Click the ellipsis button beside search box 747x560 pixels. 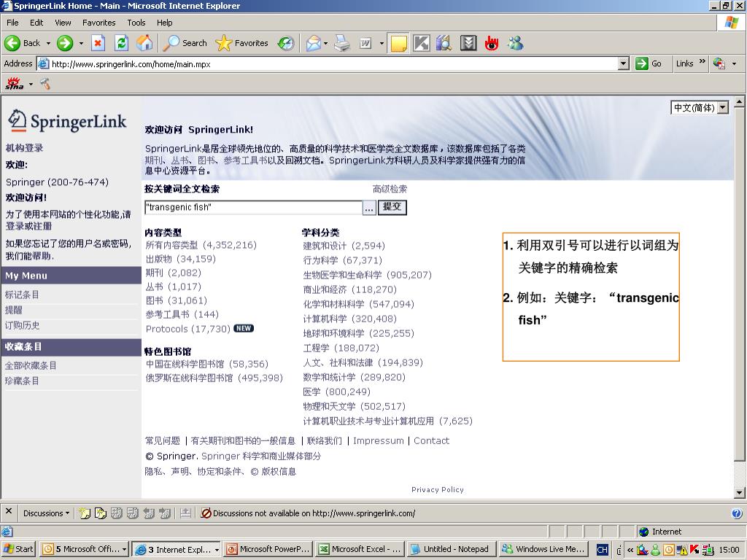369,208
